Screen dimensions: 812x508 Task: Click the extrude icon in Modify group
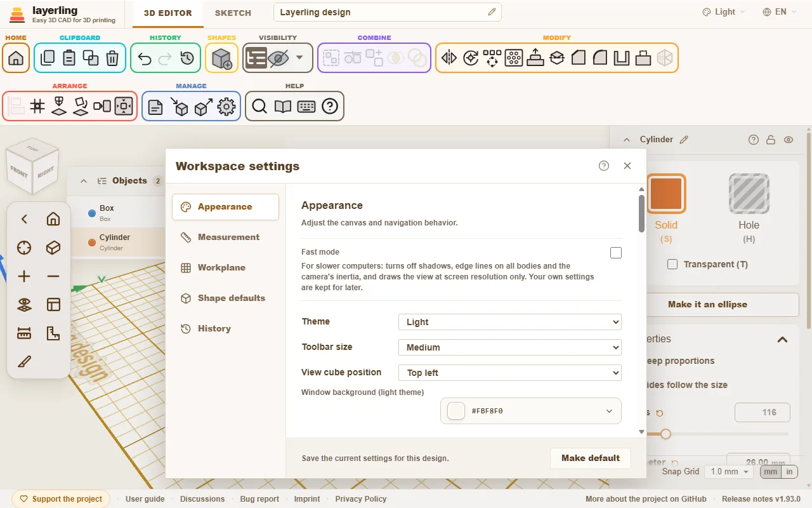(535, 58)
